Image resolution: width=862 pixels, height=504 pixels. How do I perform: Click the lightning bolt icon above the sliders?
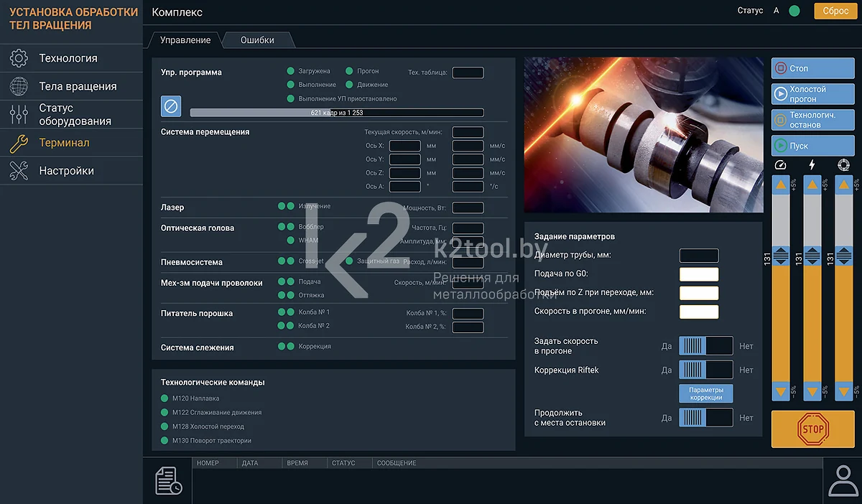tap(812, 165)
